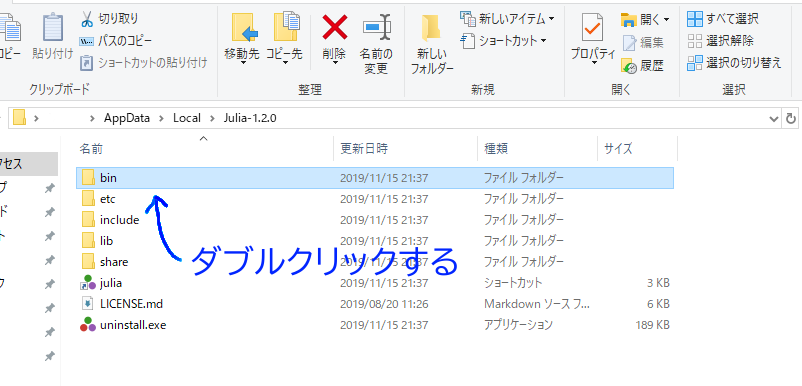
Task: Click the etc folder icon
Action: click(88, 199)
